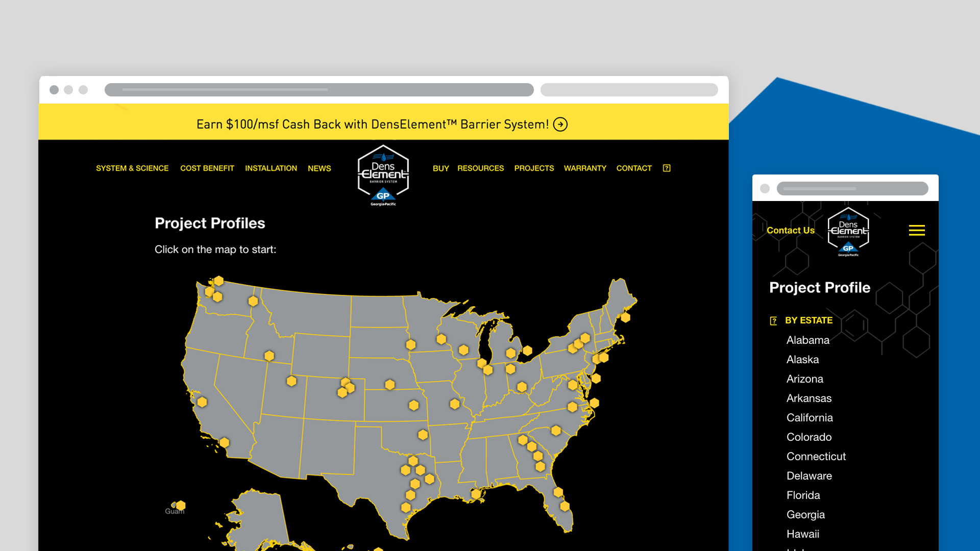Open the RESOURCES navigation item
This screenshot has width=980, height=551.
click(480, 168)
